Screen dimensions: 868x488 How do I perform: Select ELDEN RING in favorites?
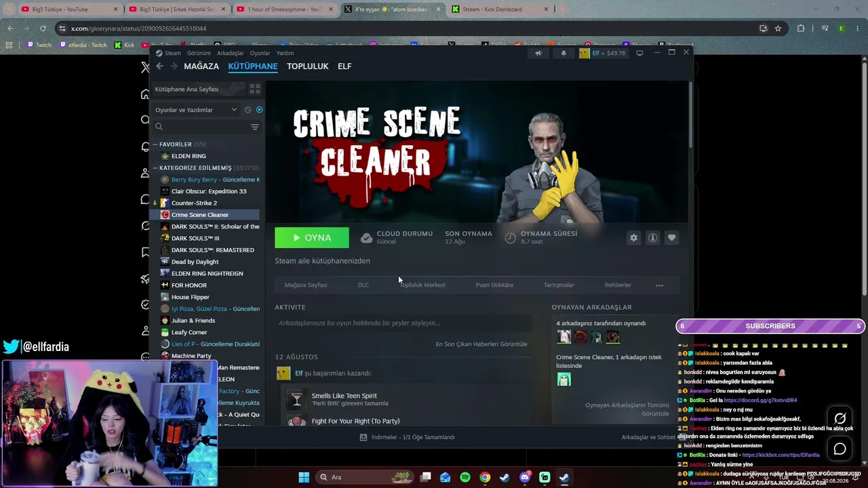pos(189,156)
